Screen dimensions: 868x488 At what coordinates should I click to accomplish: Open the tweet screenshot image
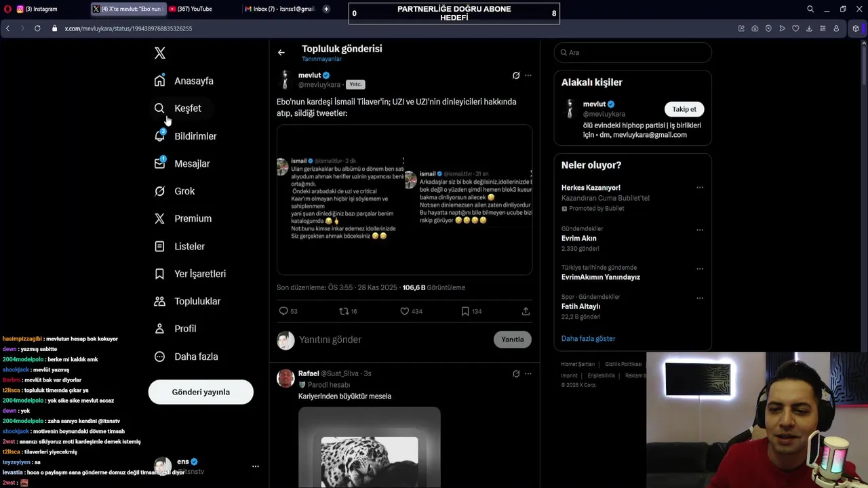tap(404, 199)
